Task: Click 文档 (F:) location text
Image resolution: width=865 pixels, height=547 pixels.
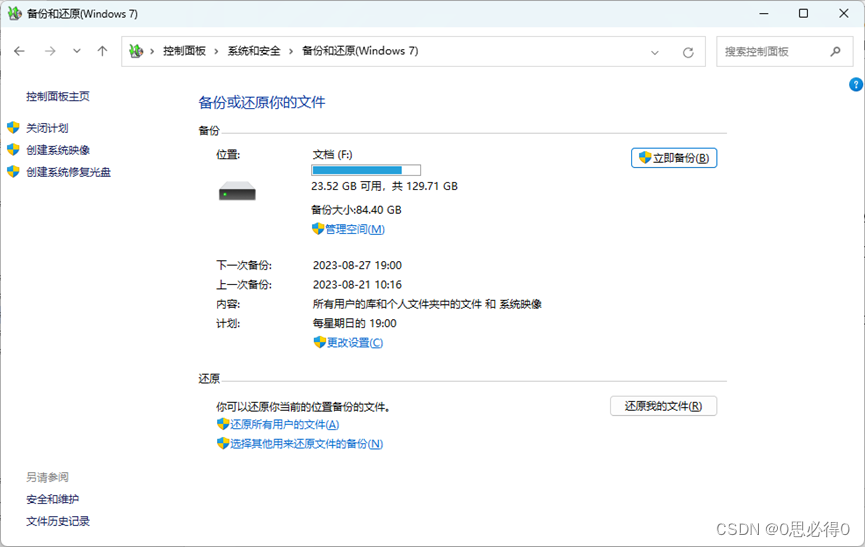Action: 333,155
